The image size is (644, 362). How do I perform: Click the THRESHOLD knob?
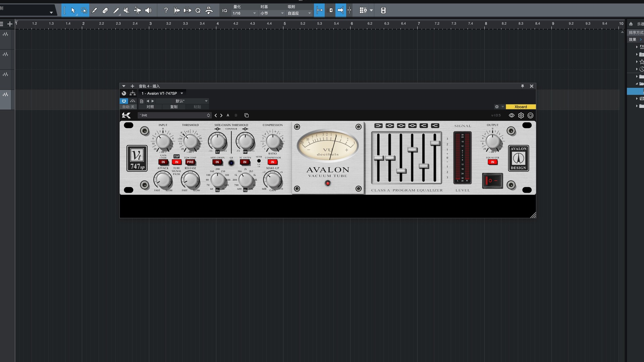coord(190,141)
